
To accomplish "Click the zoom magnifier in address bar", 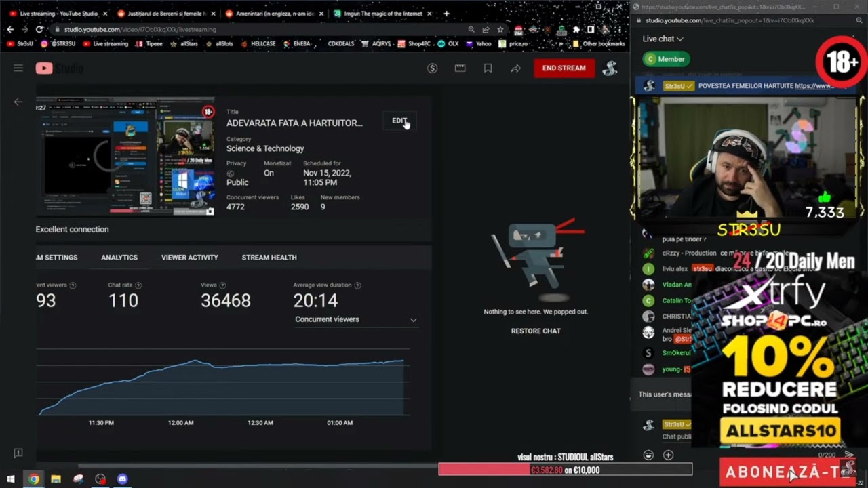I will (471, 30).
